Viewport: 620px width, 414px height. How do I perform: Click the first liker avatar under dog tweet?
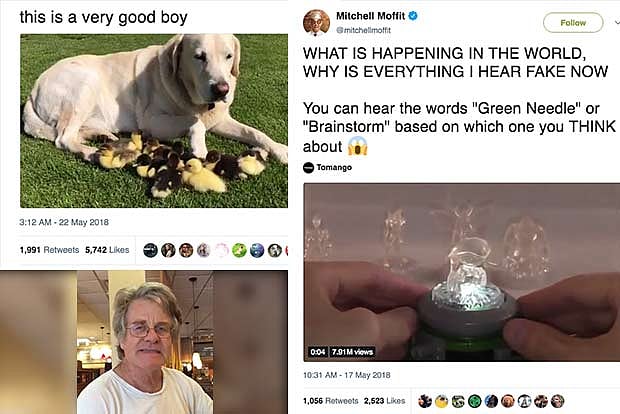(x=150, y=250)
